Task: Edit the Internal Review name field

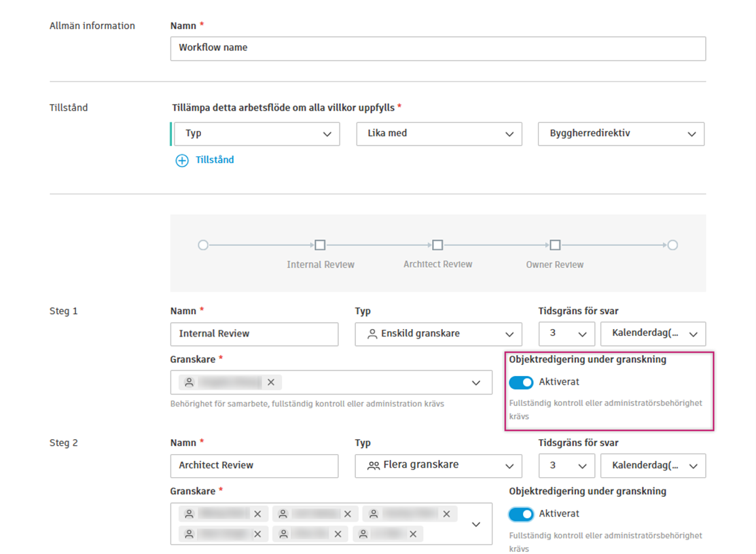Action: click(x=254, y=334)
